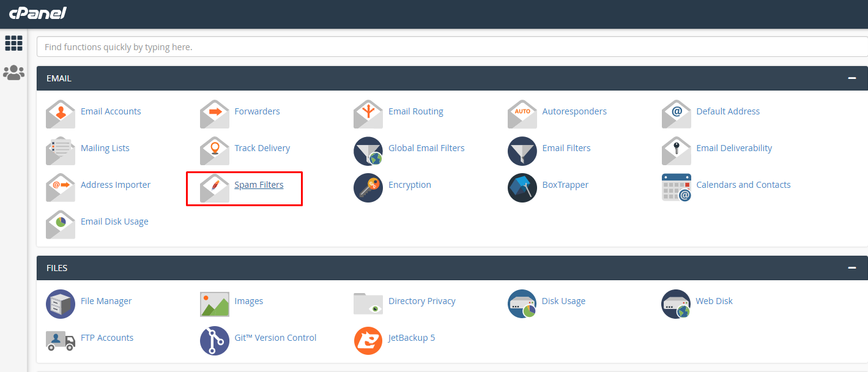Open the apps grid in sidebar
This screenshot has width=868, height=372.
click(13, 43)
